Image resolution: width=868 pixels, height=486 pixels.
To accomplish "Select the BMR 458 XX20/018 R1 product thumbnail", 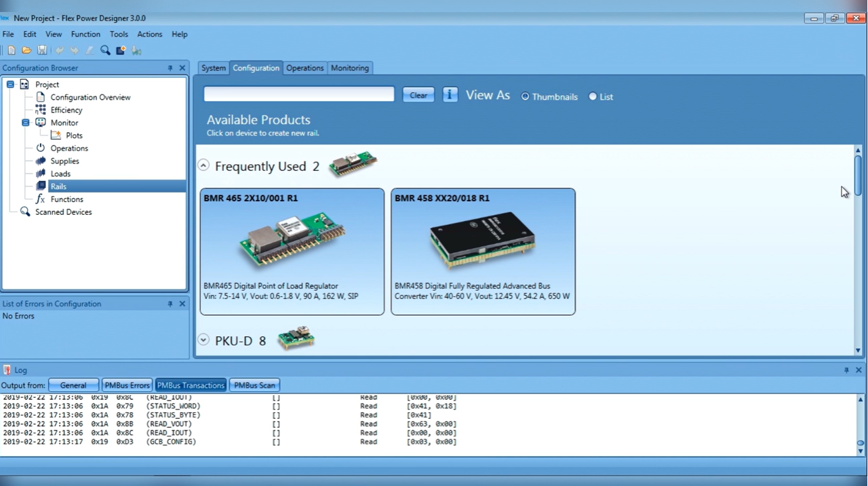I will pyautogui.click(x=483, y=251).
